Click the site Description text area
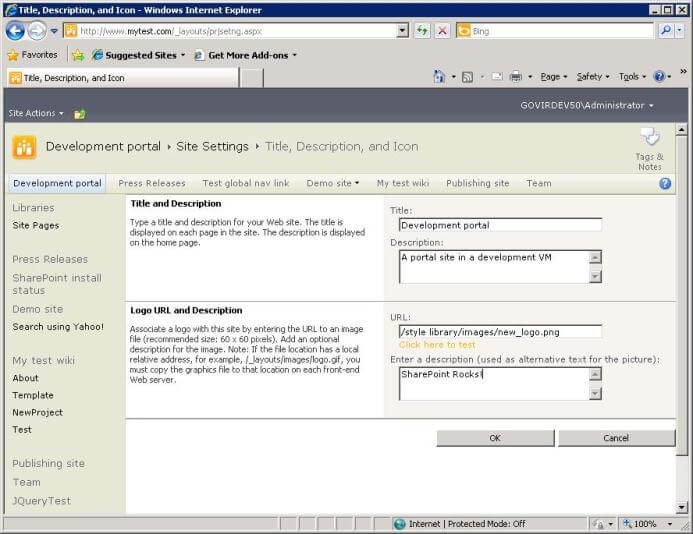Screen dimensions: 693x534 pos(494,267)
